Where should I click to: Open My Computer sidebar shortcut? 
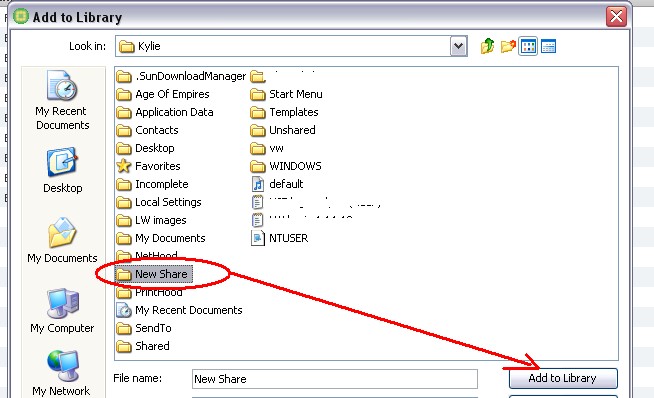[x=62, y=310]
